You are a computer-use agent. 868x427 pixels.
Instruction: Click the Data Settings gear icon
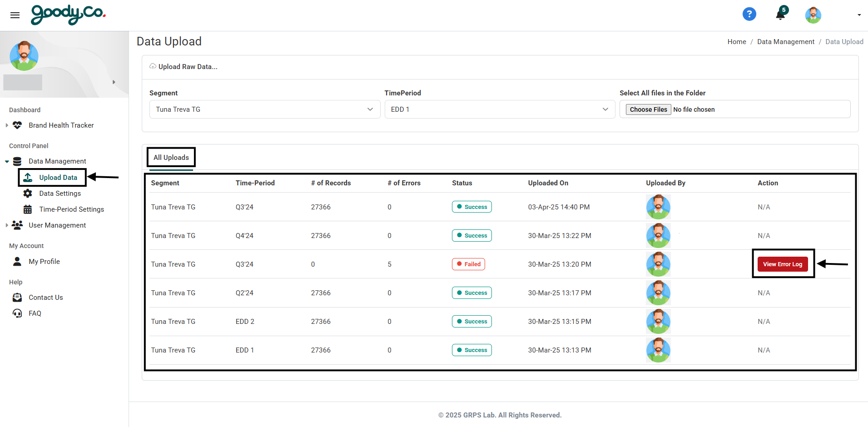click(x=28, y=194)
